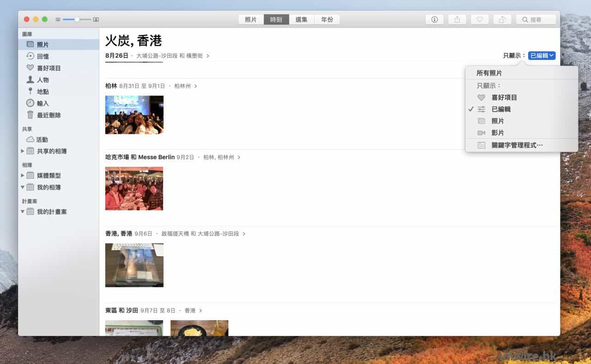Open the 已編輯 filter dropdown button

(x=542, y=55)
